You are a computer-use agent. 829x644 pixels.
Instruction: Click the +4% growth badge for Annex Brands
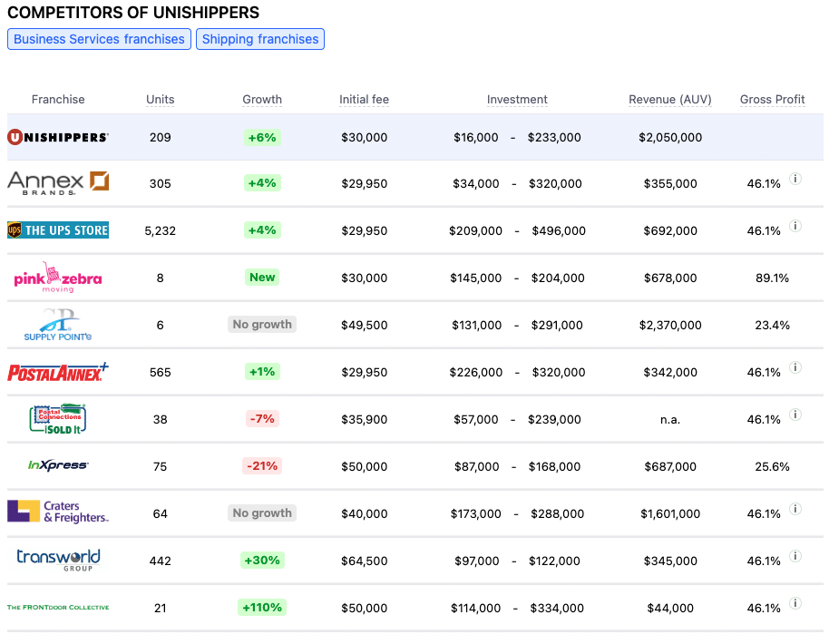(262, 183)
